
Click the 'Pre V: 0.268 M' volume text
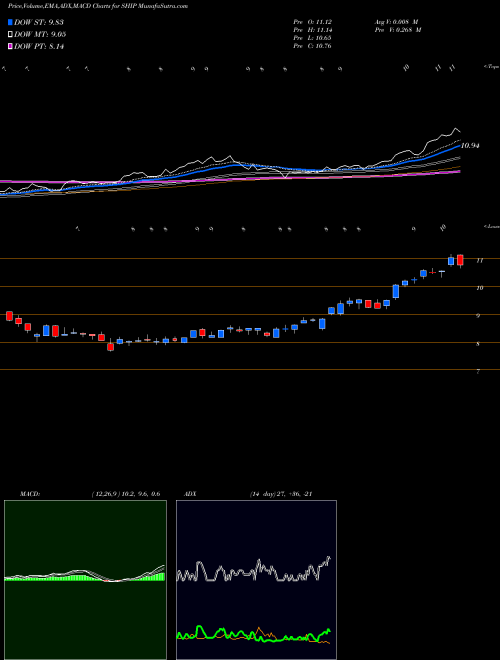point(397,30)
